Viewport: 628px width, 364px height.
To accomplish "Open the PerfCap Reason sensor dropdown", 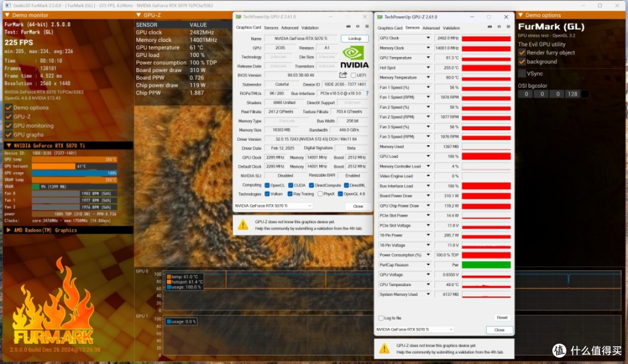I will point(428,265).
